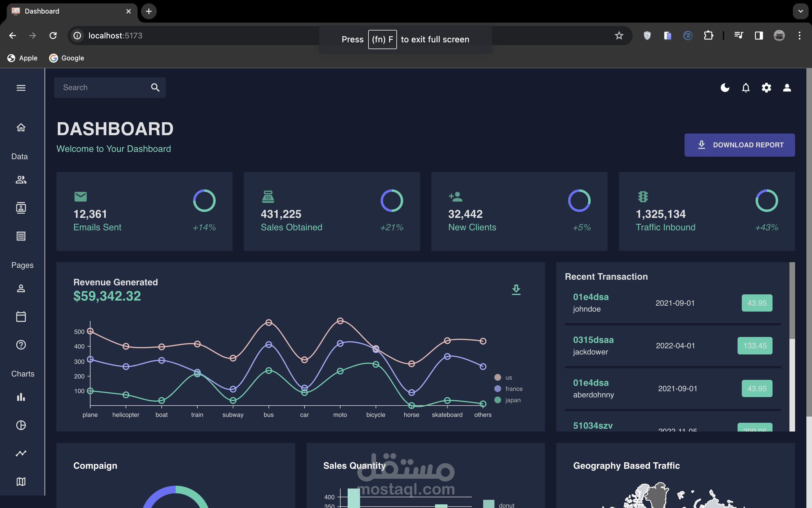The width and height of the screenshot is (812, 508).
Task: Click the Sales Obtained progress ring
Action: point(392,201)
